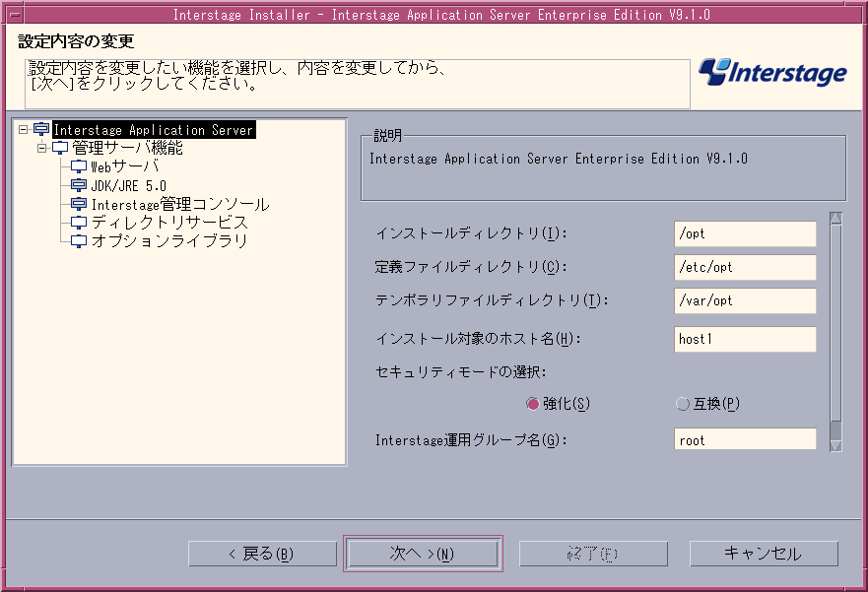
Task: Click the ディレクトリサービス component icon
Action: (79, 223)
